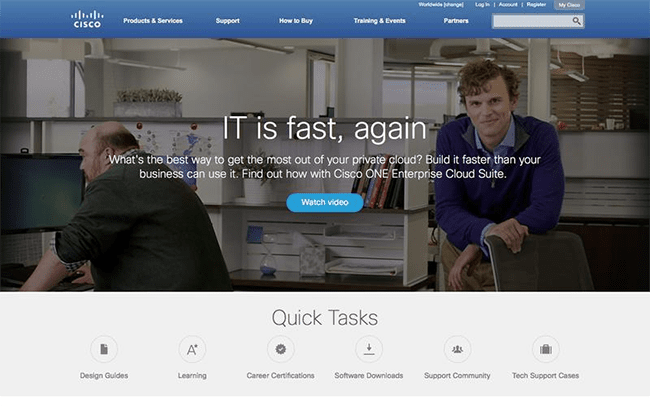Open the Support menu
The width and height of the screenshot is (650, 406).
(228, 21)
